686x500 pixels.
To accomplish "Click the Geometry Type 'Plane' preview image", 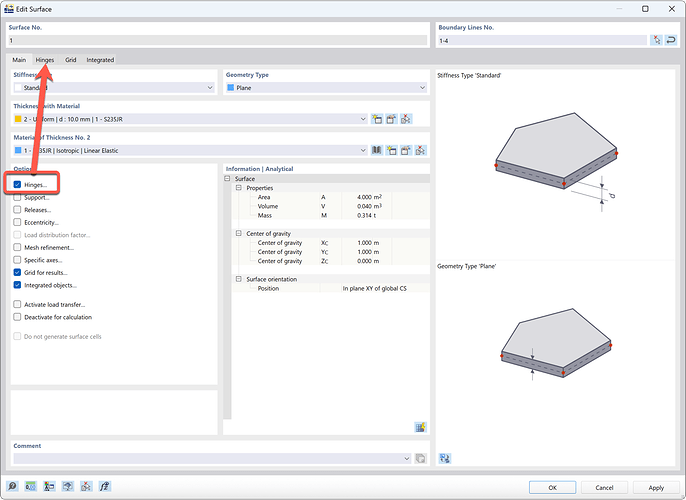I will [556, 344].
